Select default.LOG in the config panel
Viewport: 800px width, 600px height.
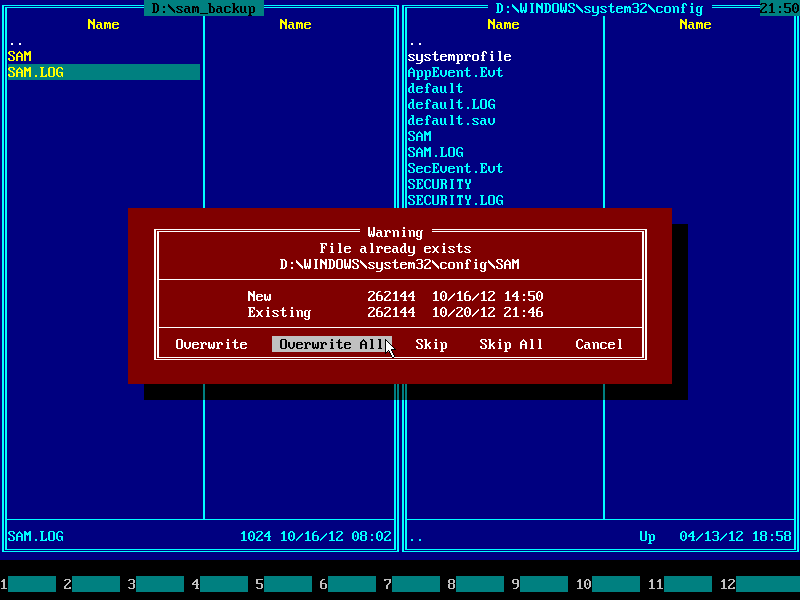tap(452, 104)
